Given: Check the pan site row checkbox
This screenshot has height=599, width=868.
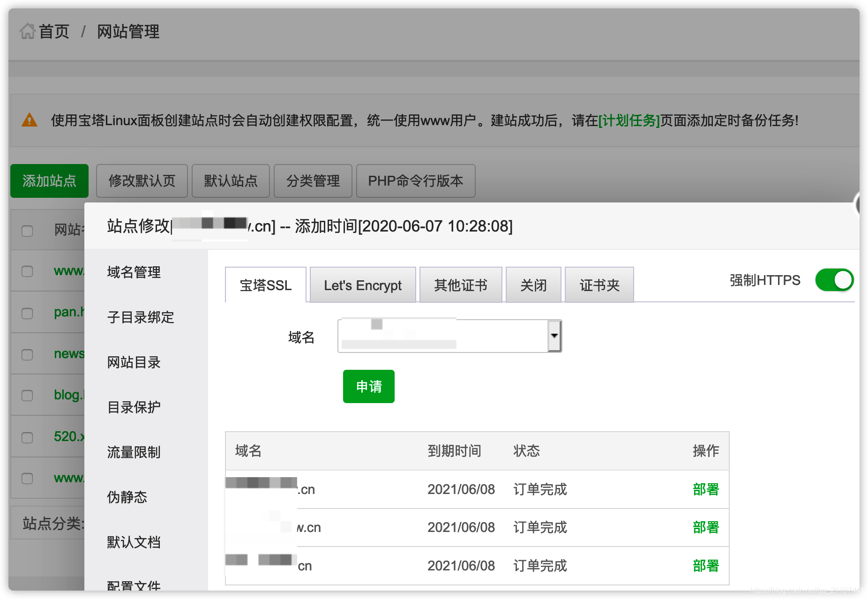Looking at the screenshot, I should [x=27, y=313].
